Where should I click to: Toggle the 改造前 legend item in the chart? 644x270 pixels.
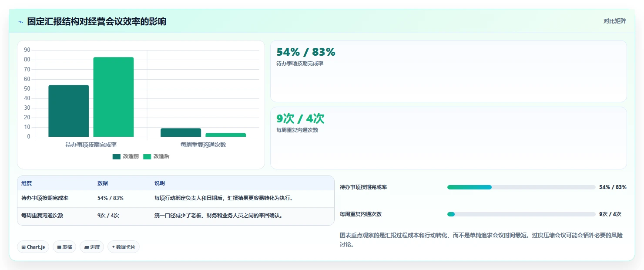pos(125,156)
